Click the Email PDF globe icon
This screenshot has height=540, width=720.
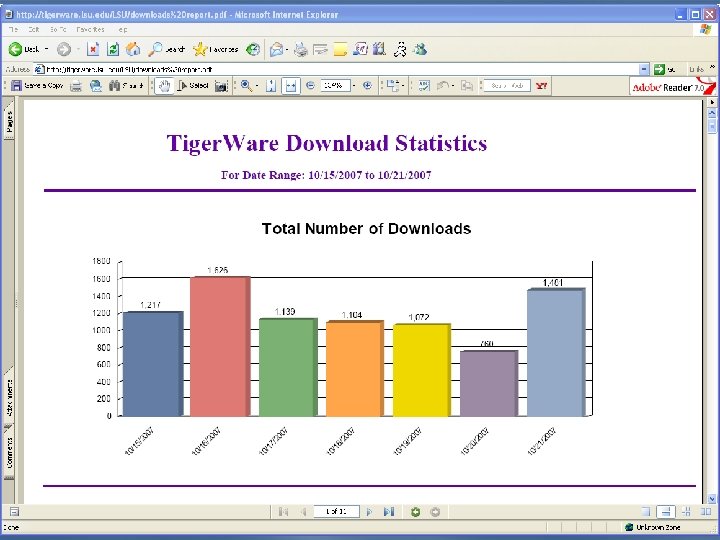pos(96,86)
